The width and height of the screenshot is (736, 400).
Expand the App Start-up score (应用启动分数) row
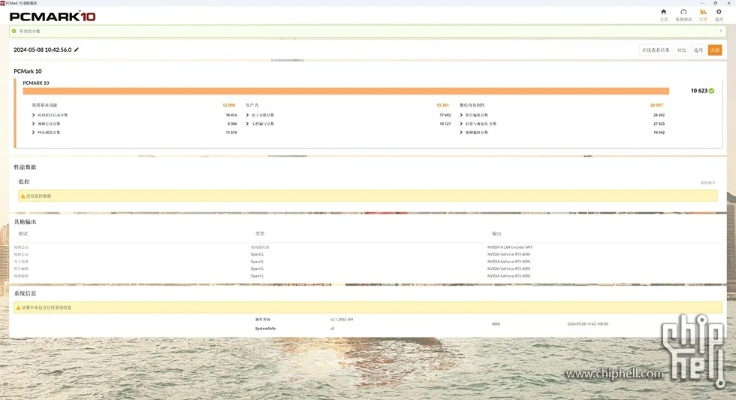pyautogui.click(x=33, y=115)
